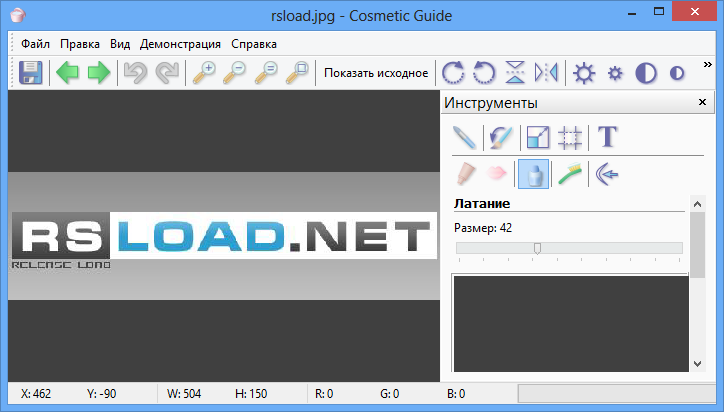724x412 pixels.
Task: Set actual size with equals magnifier icon
Action: [x=266, y=73]
